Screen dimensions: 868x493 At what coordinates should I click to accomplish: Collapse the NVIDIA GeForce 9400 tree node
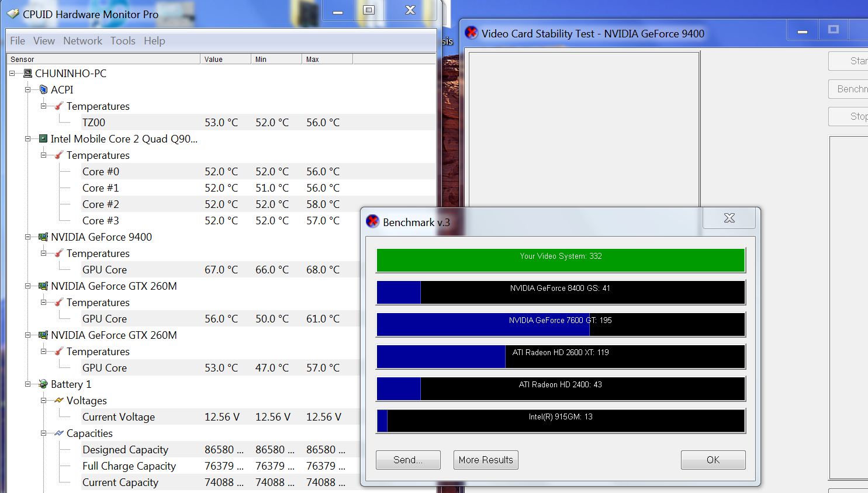tap(27, 237)
